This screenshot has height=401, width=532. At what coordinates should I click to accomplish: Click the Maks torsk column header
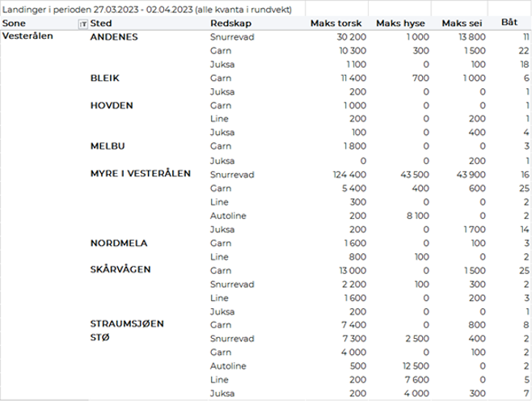pyautogui.click(x=336, y=24)
